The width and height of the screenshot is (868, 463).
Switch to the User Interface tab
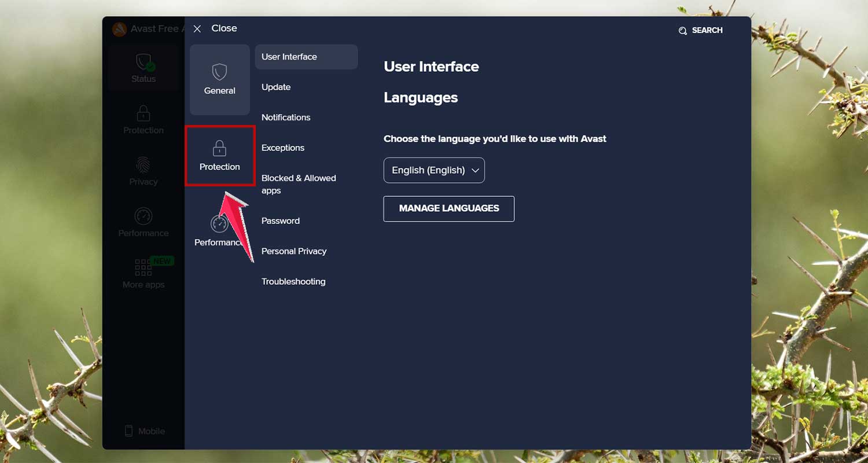pyautogui.click(x=289, y=57)
